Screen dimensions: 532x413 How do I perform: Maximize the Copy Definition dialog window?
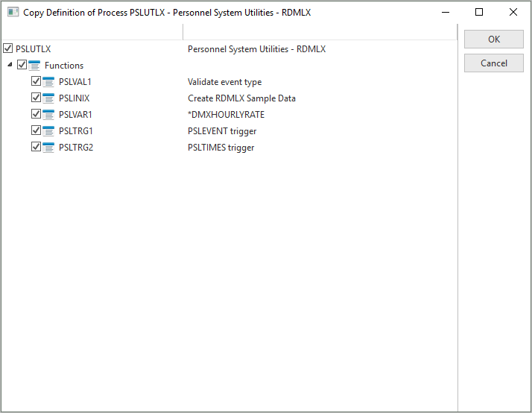479,12
